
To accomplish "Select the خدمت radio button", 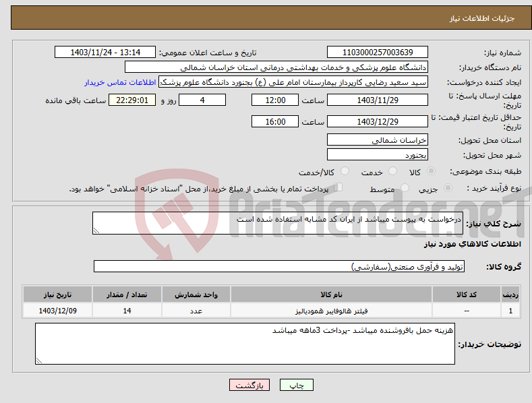I will click(392, 171).
